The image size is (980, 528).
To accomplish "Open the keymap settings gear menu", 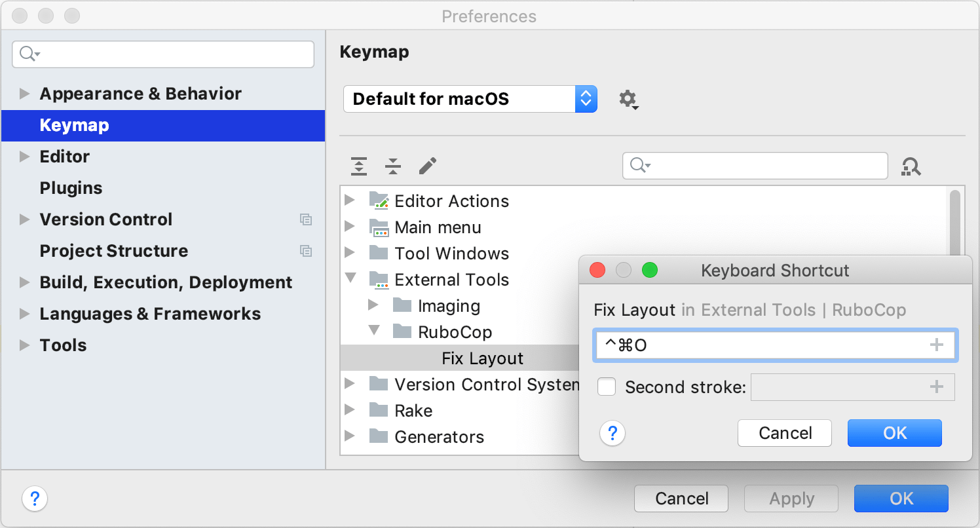I will point(628,99).
